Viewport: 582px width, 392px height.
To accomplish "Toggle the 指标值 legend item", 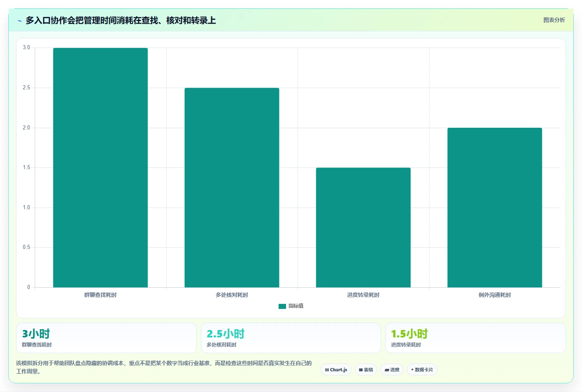I will coord(291,306).
